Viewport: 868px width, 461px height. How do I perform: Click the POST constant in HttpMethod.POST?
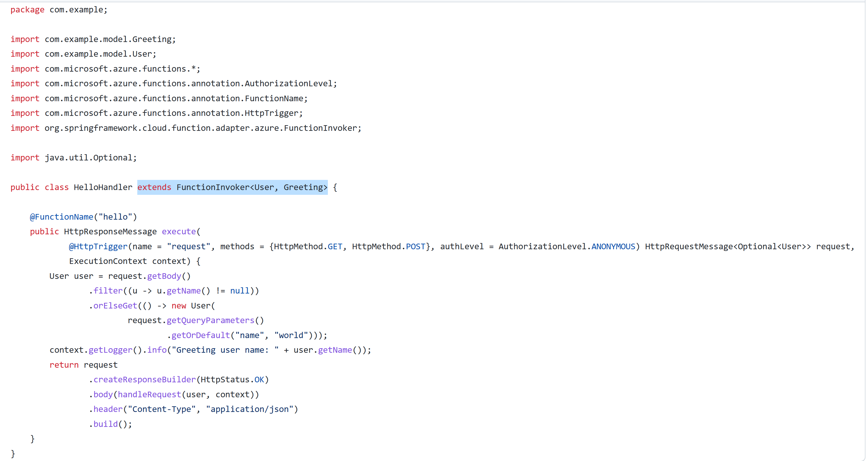415,246
